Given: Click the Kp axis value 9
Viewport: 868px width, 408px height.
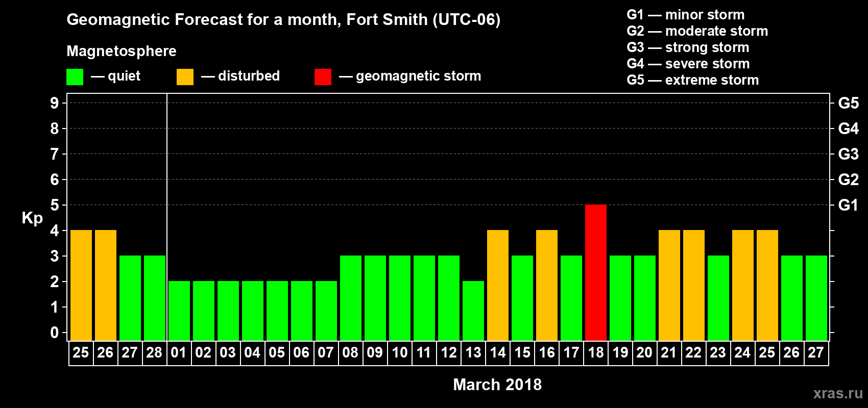Looking at the screenshot, I should 55,103.
